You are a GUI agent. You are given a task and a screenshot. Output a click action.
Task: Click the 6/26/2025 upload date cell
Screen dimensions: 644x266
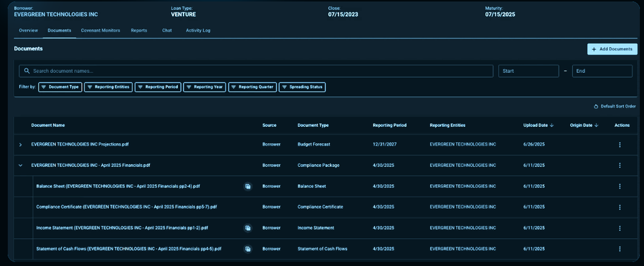[x=534, y=144]
